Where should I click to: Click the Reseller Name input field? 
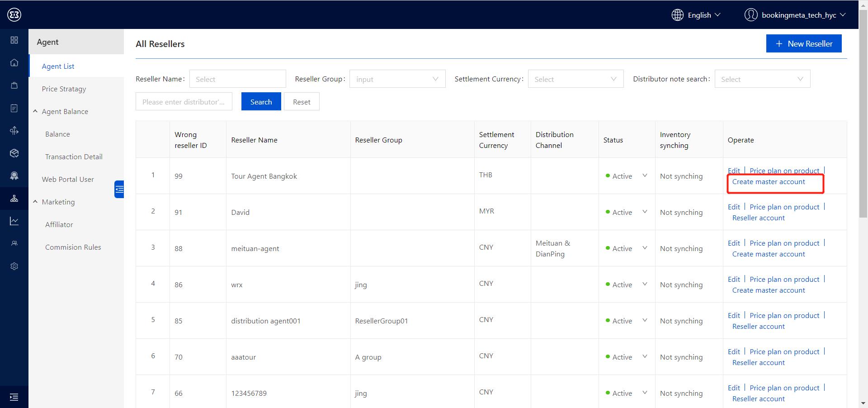tap(237, 79)
